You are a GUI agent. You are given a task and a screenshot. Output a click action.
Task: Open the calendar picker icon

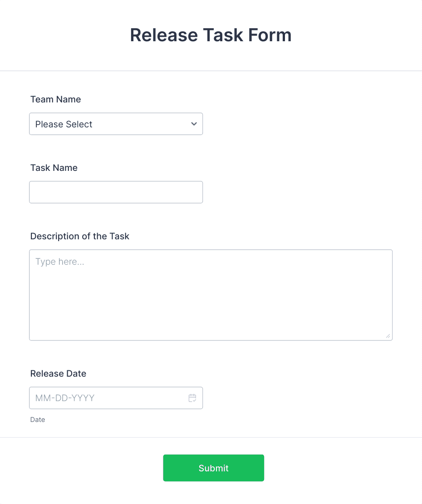tap(192, 398)
